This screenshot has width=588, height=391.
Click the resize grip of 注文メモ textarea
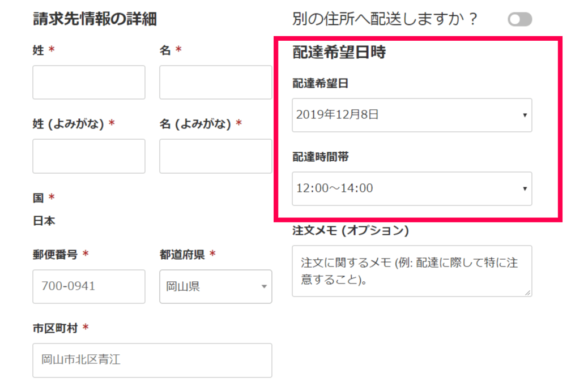click(x=528, y=293)
